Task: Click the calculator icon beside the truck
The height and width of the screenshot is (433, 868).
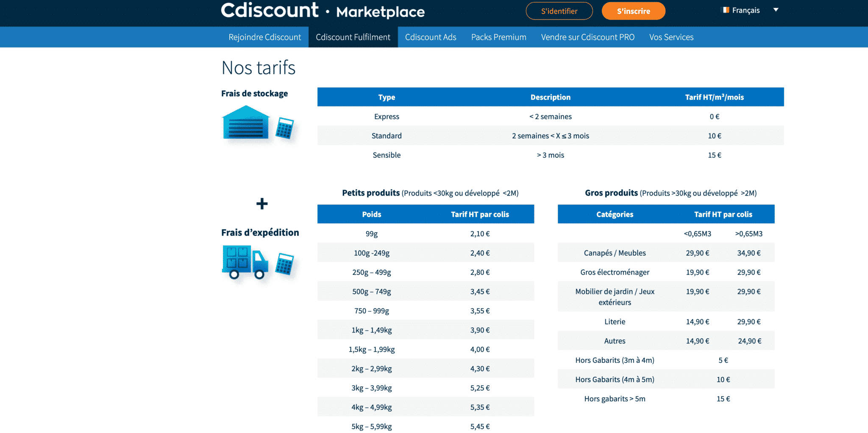Action: (284, 264)
